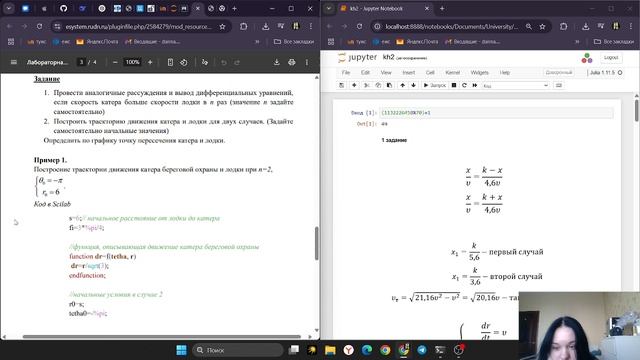
Task: Save the notebook with the save icon
Action: click(342, 85)
